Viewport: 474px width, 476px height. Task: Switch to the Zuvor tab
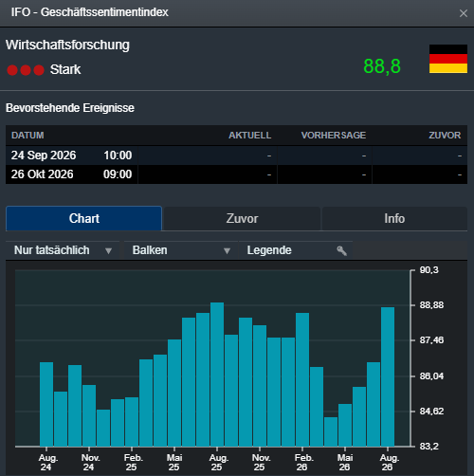(x=242, y=219)
